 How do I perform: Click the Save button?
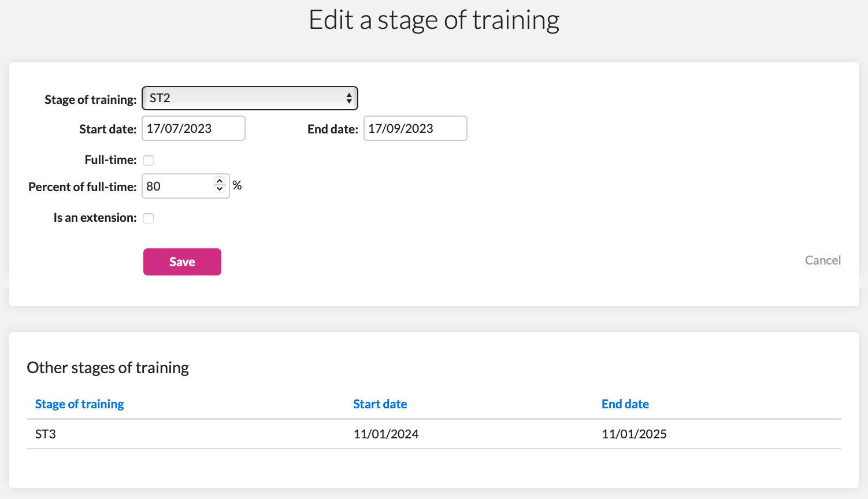pos(182,262)
